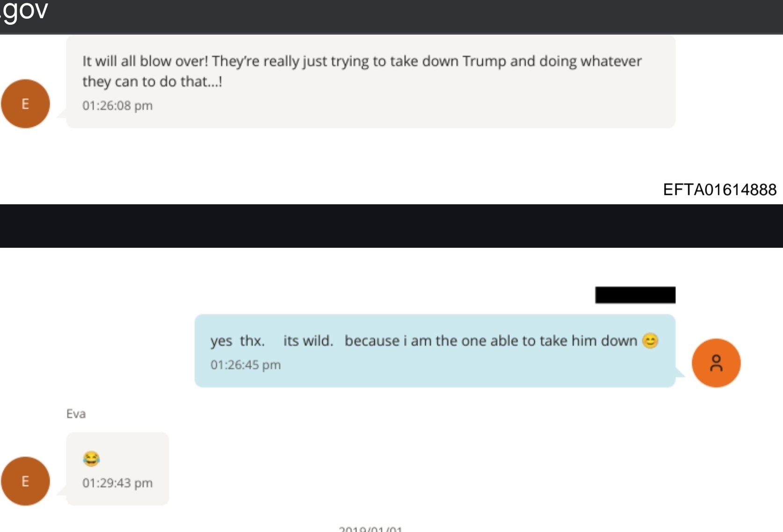Click the orange user silhouette avatar
783x532 pixels.
[716, 363]
